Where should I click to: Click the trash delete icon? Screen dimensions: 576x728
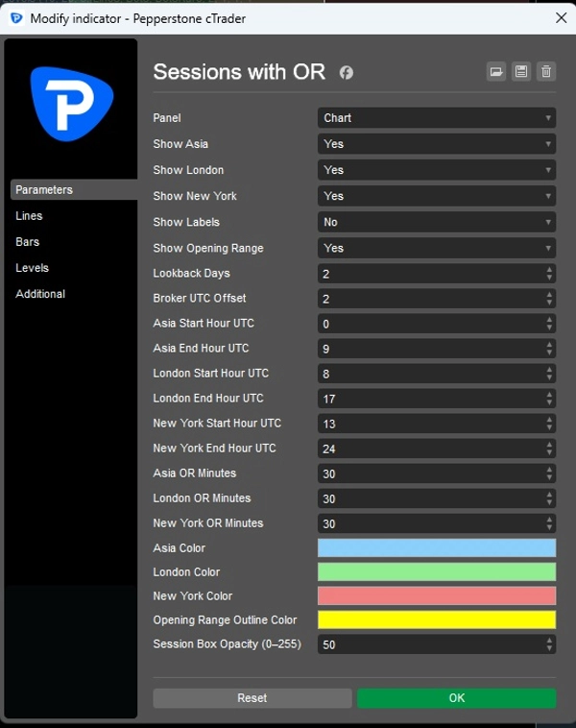546,72
